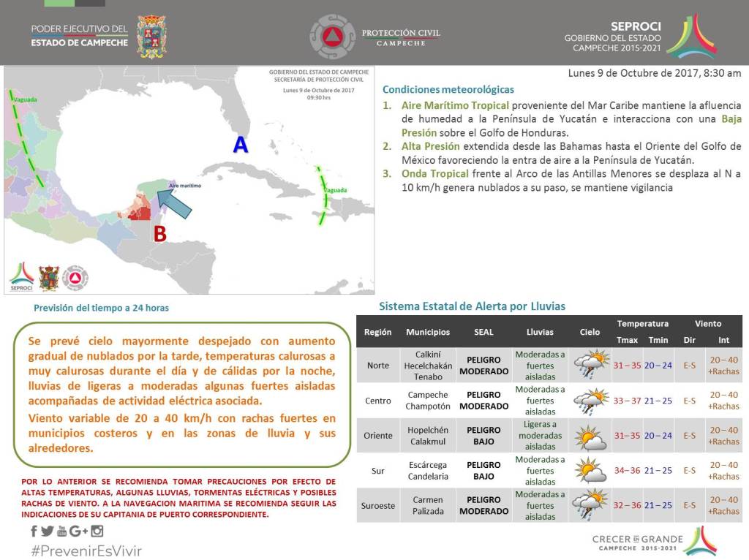Viewport: 749px width, 560px height.
Task: Click the Tmin sub-header
Action: [x=658, y=340]
